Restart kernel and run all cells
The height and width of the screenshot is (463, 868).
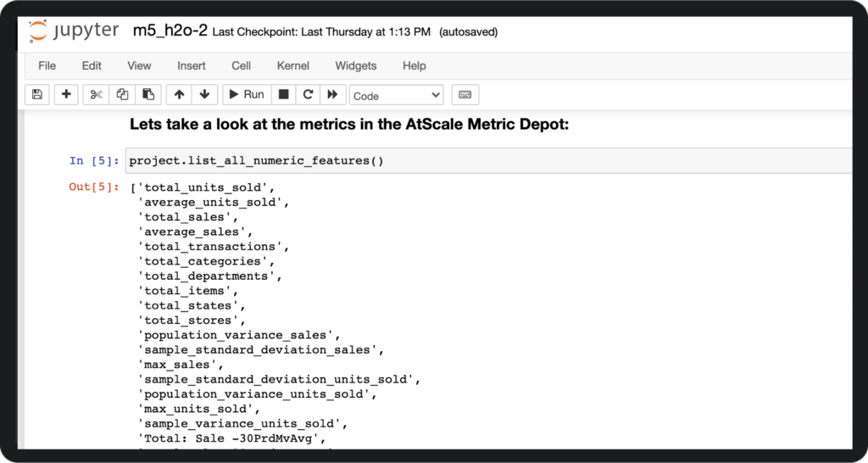(332, 95)
